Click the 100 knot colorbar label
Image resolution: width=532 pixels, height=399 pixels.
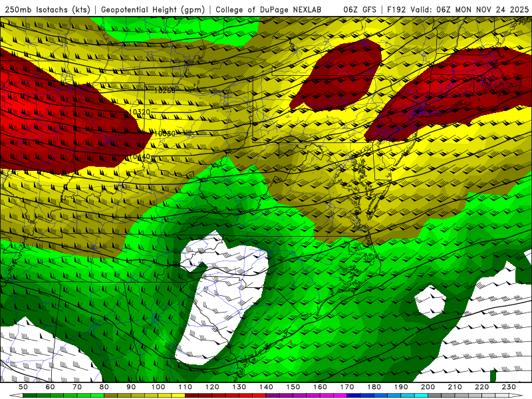click(158, 387)
